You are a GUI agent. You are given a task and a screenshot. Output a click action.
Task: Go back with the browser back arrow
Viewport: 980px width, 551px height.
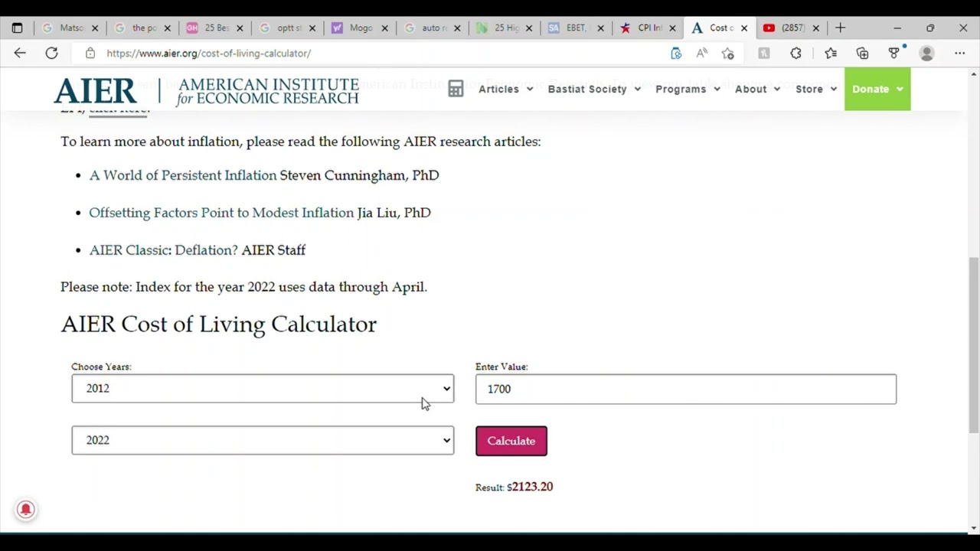coord(20,53)
